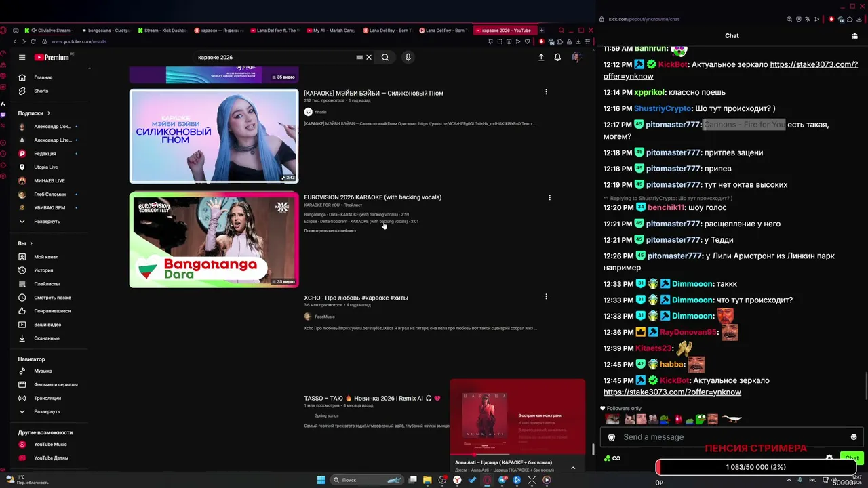This screenshot has width=868, height=488.
Task: Open Telegram from the taskbar
Action: (x=502, y=480)
